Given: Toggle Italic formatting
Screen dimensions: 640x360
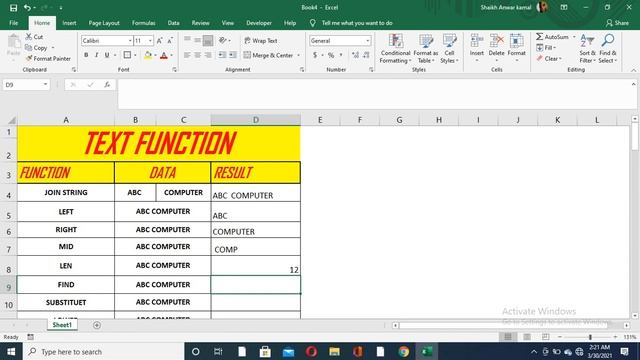Looking at the screenshot, I should pyautogui.click(x=96, y=55).
